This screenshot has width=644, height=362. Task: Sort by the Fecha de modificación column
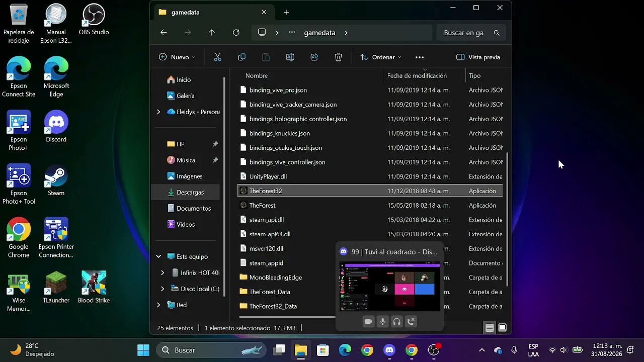coord(417,75)
